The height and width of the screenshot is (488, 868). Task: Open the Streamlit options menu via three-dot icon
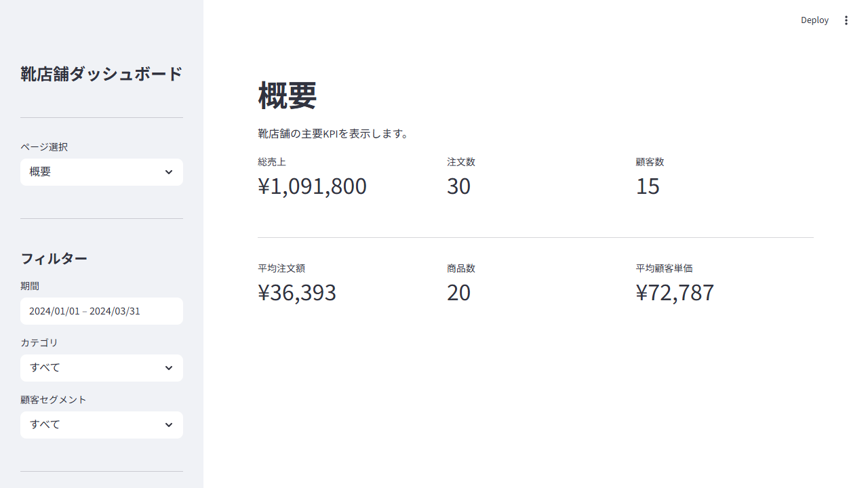pos(846,20)
